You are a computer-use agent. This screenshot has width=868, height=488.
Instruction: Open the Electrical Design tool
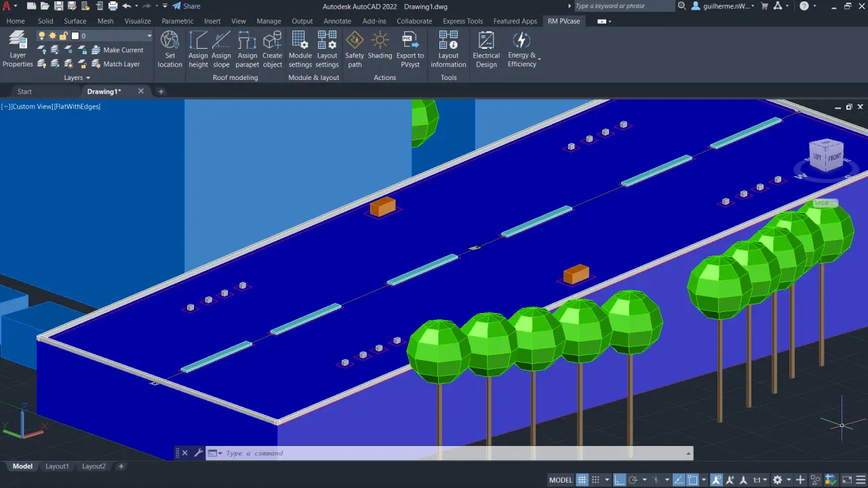(x=486, y=49)
